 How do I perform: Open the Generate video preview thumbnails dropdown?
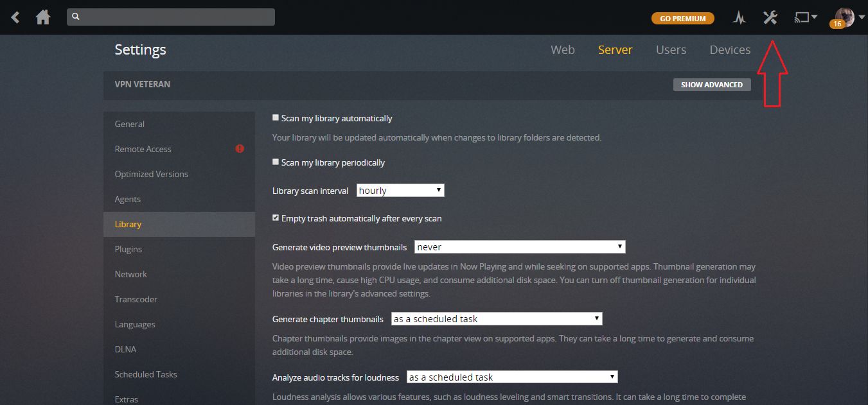pyautogui.click(x=520, y=247)
